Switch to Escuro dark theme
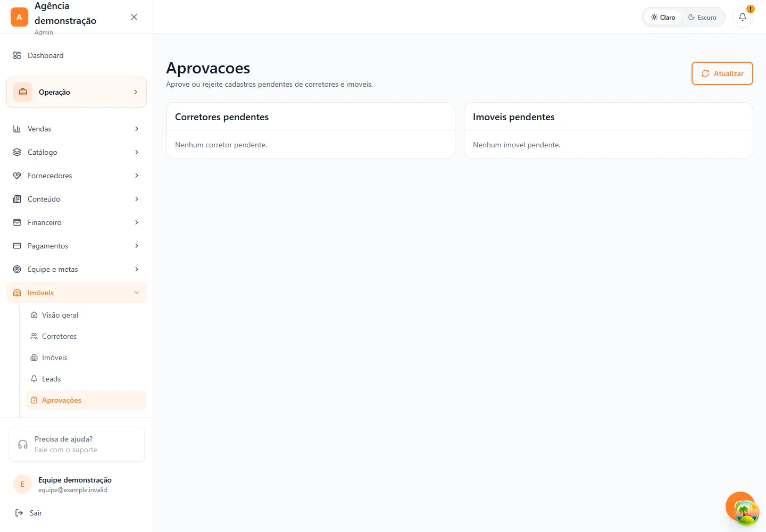Viewport: 766px width, 532px height. [x=702, y=17]
